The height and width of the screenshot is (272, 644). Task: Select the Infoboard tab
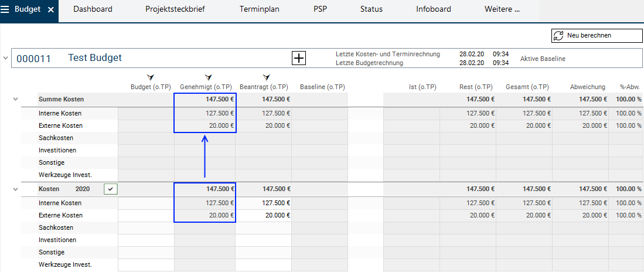coord(434,9)
